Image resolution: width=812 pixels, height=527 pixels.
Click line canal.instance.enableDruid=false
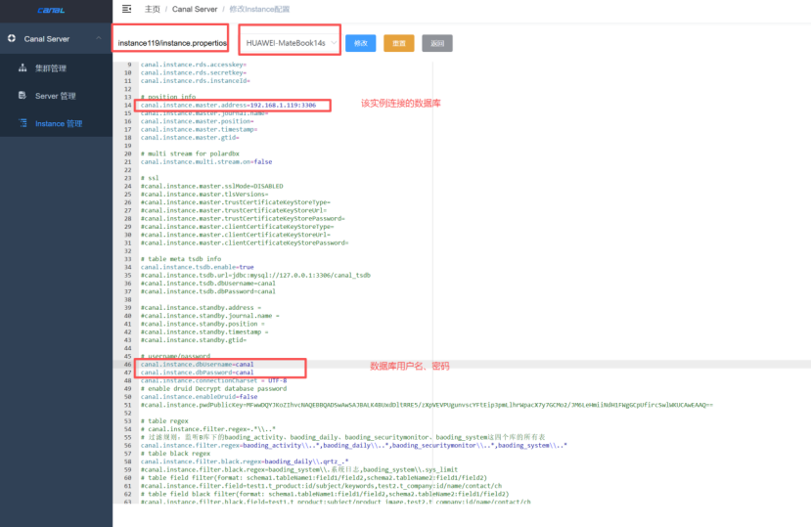click(199, 397)
